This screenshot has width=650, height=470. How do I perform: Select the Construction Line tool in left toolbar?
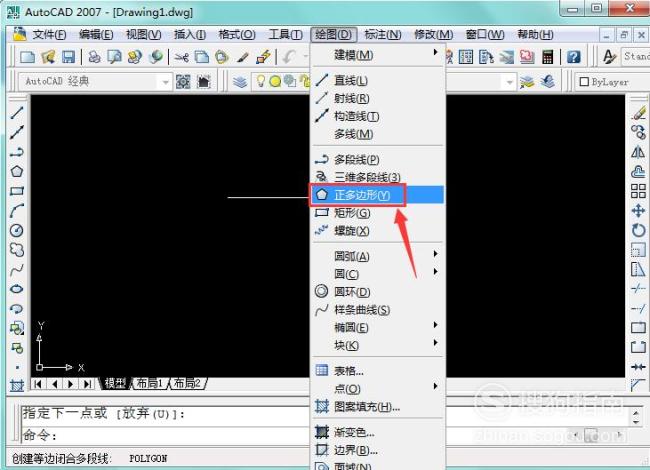17,132
